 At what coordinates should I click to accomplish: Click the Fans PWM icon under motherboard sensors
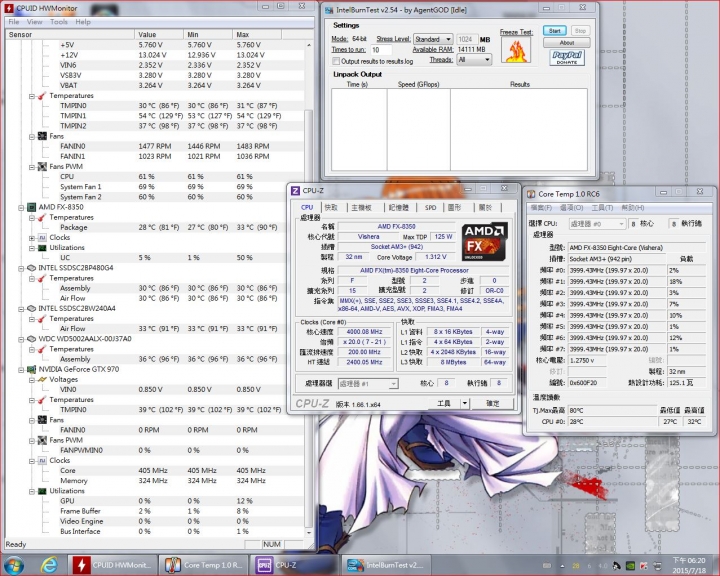[42, 167]
